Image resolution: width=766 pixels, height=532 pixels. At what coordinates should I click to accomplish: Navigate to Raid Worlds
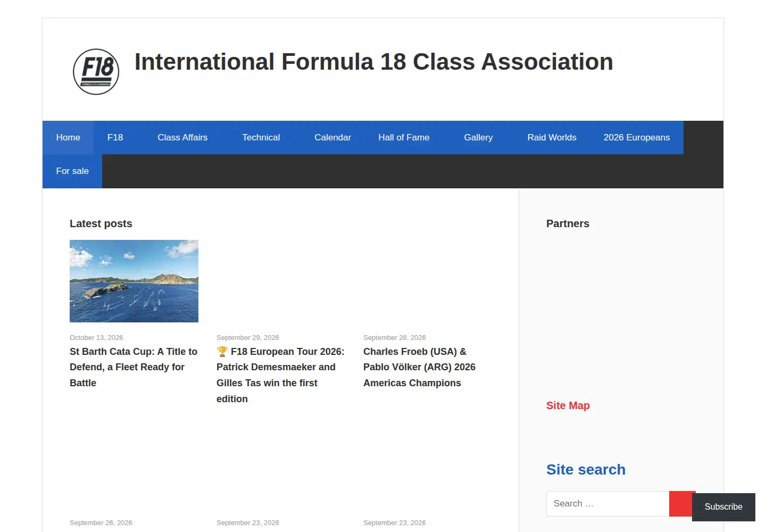[552, 137]
